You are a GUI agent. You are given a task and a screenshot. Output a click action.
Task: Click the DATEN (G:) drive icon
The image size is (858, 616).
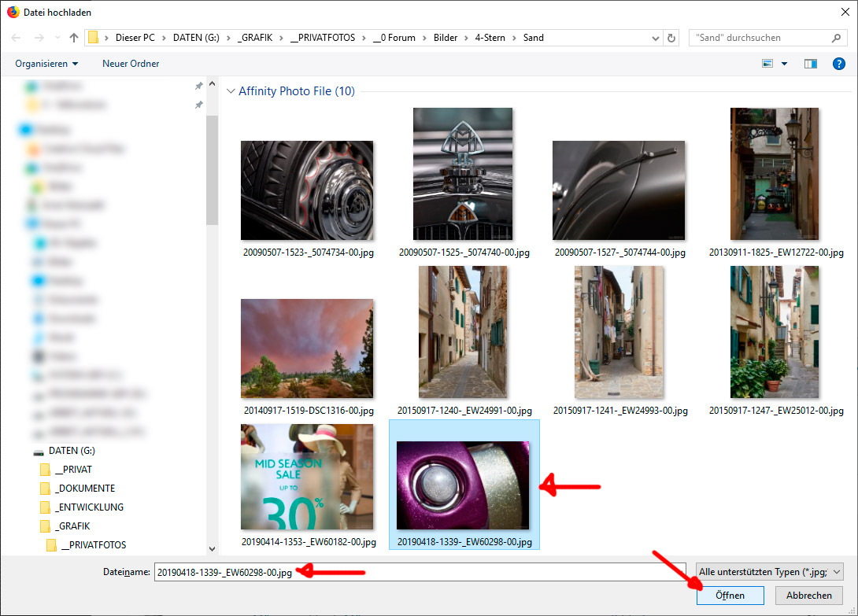point(39,452)
